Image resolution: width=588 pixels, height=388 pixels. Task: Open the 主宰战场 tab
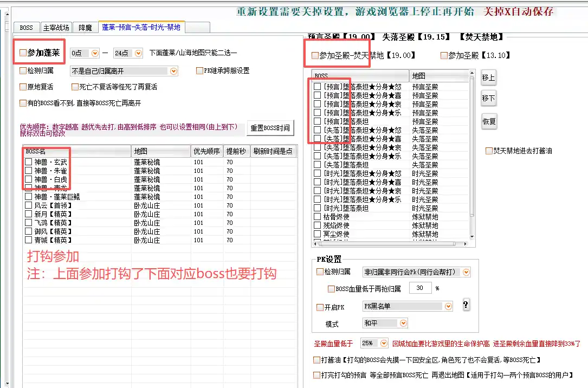point(56,28)
